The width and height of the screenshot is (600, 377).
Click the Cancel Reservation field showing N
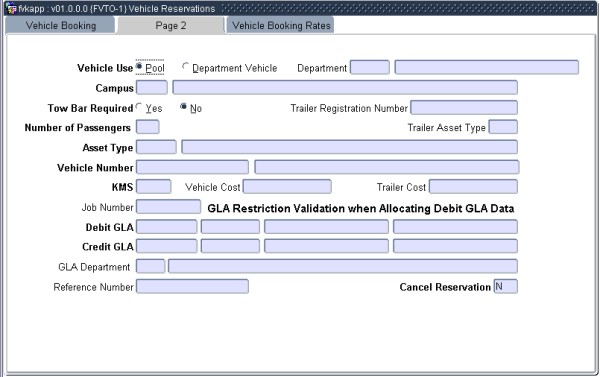[x=505, y=286]
